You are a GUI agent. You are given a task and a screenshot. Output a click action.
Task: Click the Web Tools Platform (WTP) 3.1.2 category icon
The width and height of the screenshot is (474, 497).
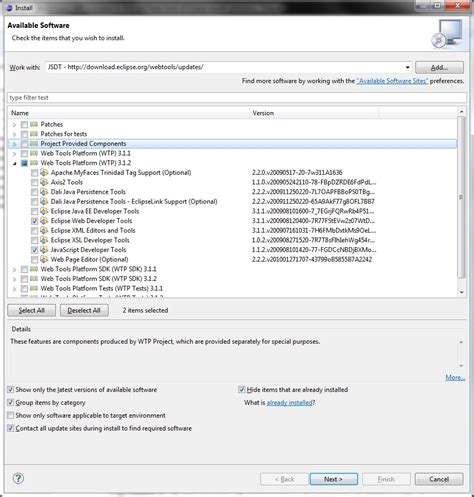(34, 163)
